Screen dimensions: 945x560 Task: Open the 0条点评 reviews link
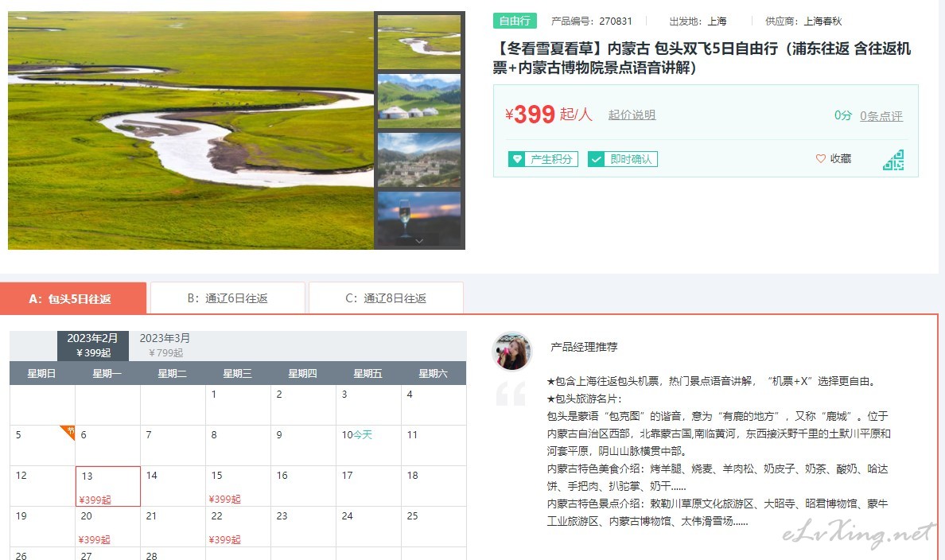pyautogui.click(x=881, y=115)
